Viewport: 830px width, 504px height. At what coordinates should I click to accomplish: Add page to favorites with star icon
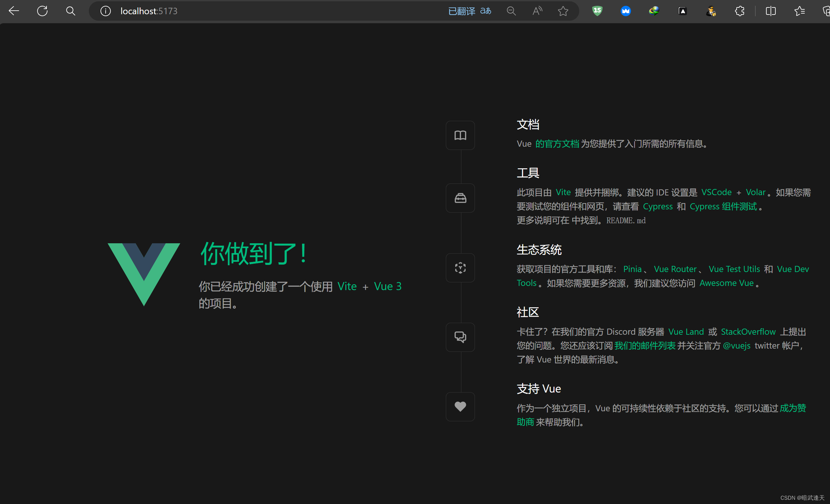[563, 11]
